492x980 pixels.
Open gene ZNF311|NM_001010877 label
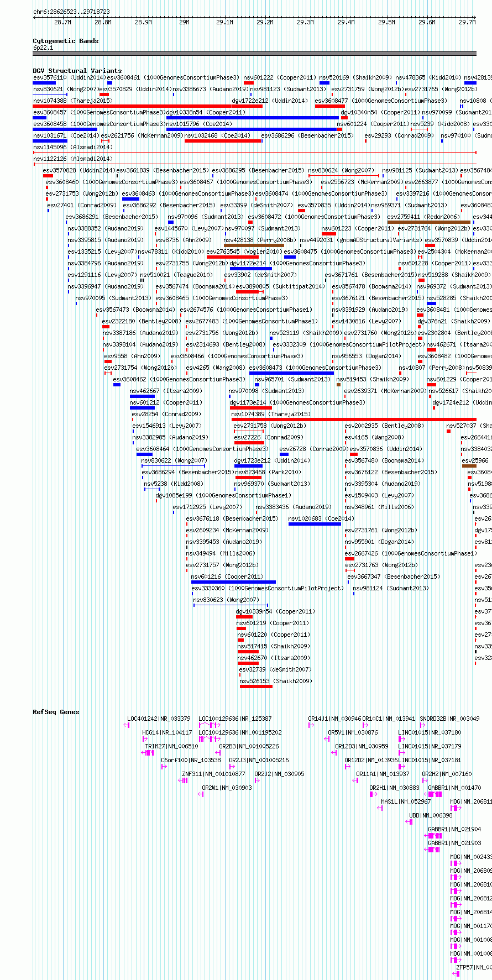213,774
